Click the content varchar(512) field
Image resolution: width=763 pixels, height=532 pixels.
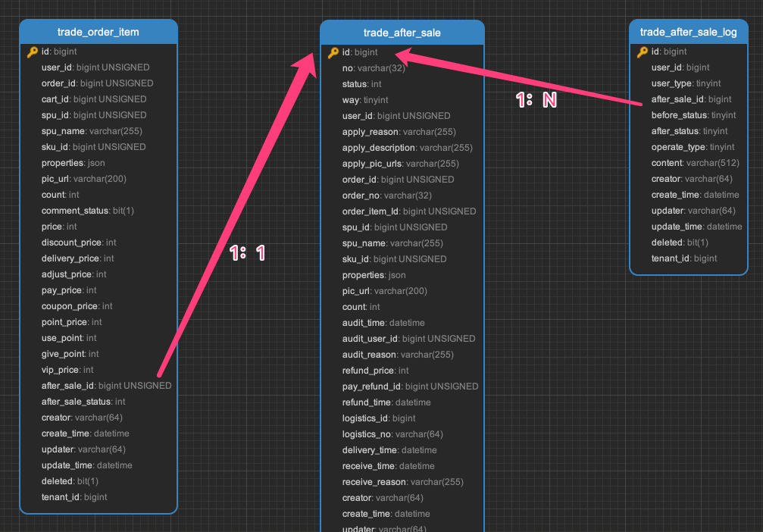(695, 163)
